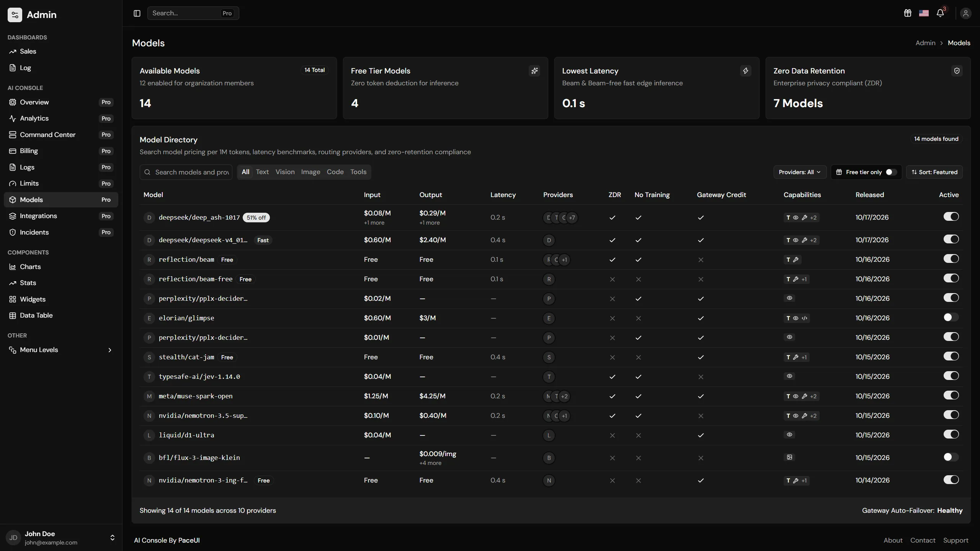Screen dimensions: 980x551
Task: Select the Tools filter tab
Action: click(358, 172)
